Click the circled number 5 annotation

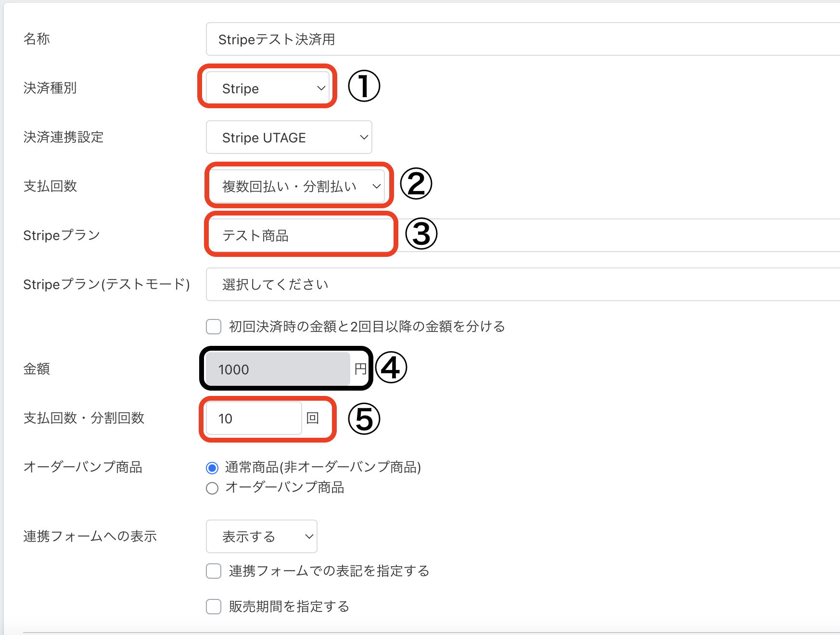[x=364, y=419]
